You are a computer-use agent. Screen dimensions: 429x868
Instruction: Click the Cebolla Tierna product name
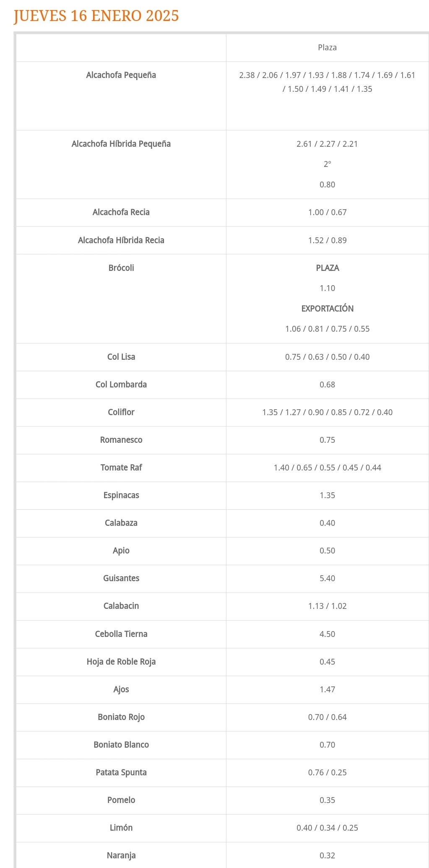pos(121,634)
